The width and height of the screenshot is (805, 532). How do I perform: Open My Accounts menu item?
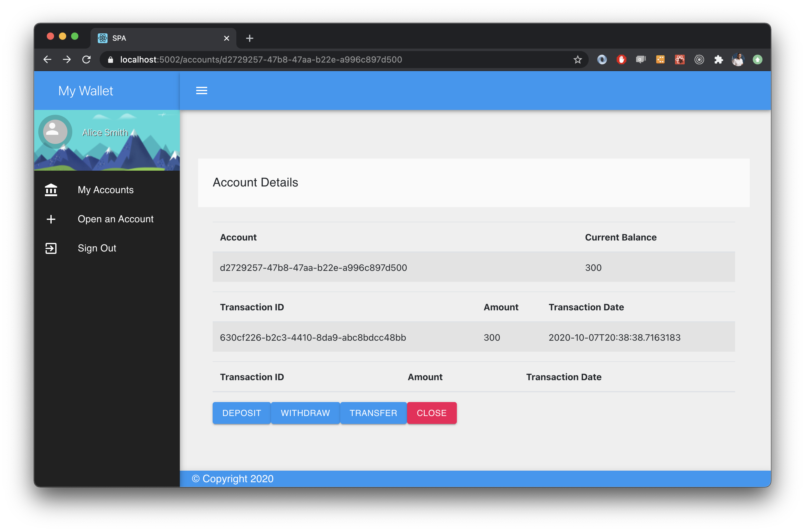pyautogui.click(x=106, y=190)
